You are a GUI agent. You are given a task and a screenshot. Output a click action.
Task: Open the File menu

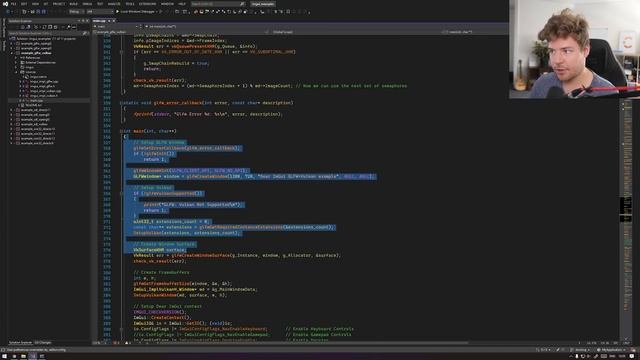click(13, 4)
